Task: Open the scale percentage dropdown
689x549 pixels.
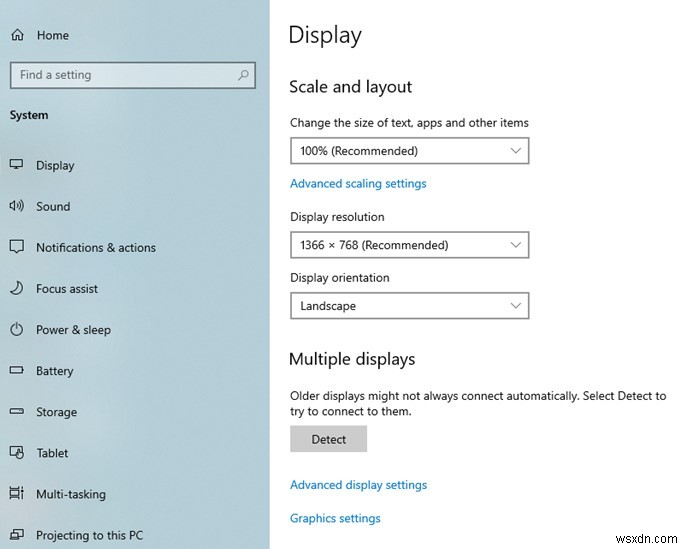Action: point(408,151)
